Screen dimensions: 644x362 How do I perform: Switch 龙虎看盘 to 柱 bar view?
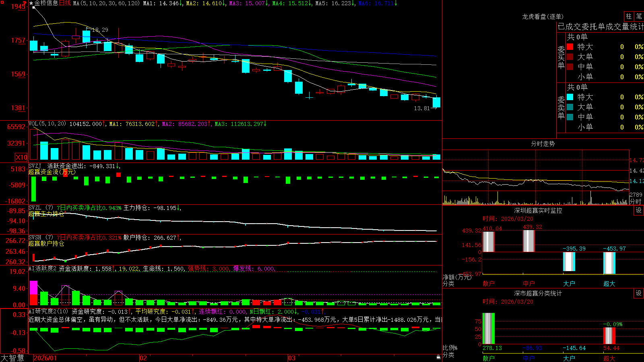coord(629,16)
